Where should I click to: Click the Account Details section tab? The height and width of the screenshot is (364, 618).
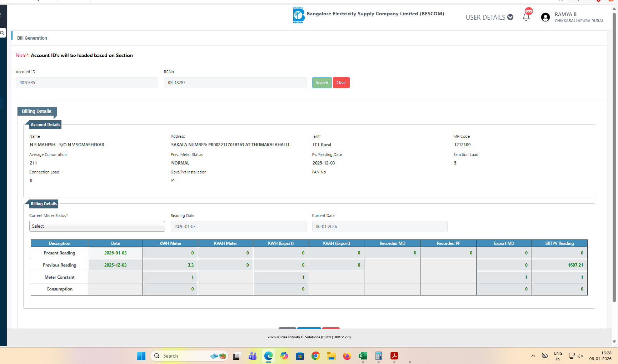[x=45, y=125]
